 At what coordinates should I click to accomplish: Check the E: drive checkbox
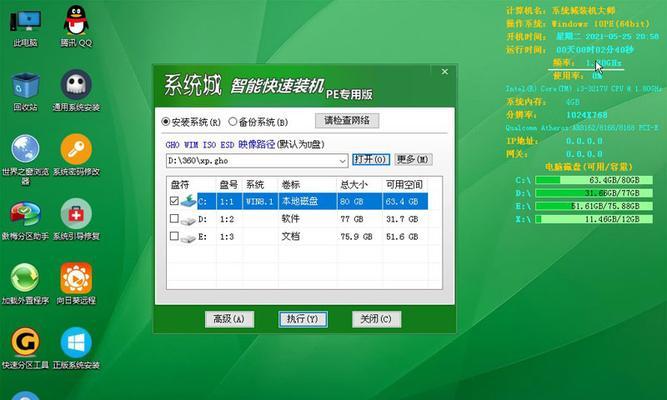174,237
